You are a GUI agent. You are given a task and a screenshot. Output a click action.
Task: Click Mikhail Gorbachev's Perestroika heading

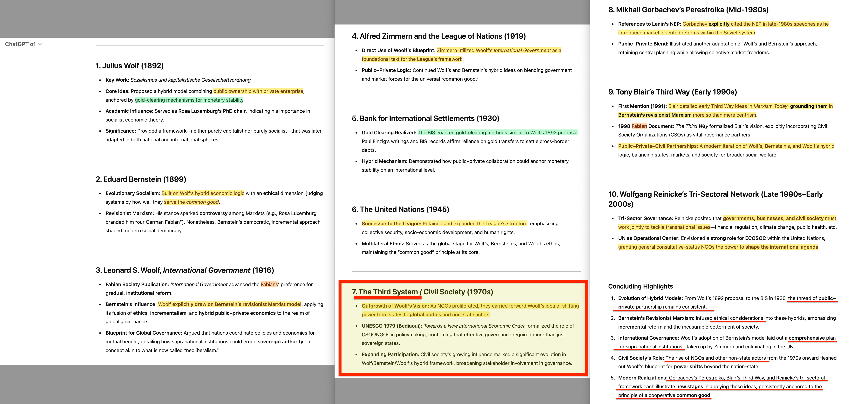click(688, 10)
